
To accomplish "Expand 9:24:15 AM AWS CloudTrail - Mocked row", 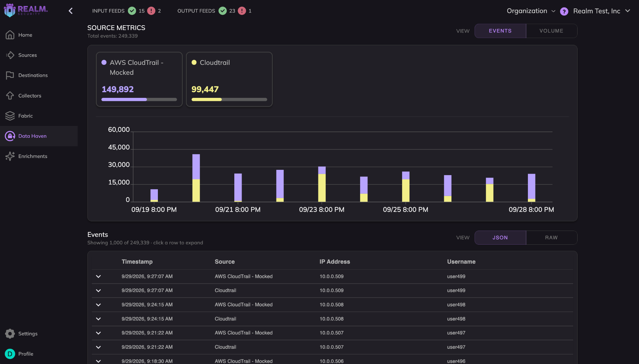I will pyautogui.click(x=98, y=305).
